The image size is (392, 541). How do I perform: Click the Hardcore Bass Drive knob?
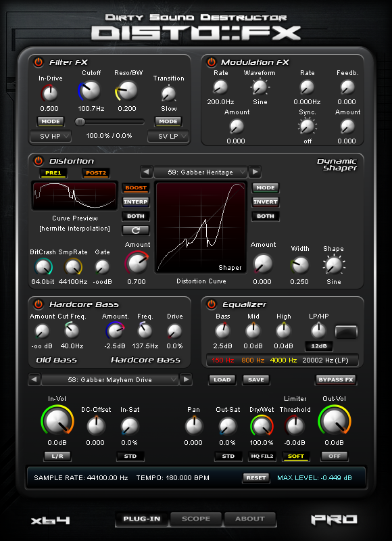pos(174,331)
